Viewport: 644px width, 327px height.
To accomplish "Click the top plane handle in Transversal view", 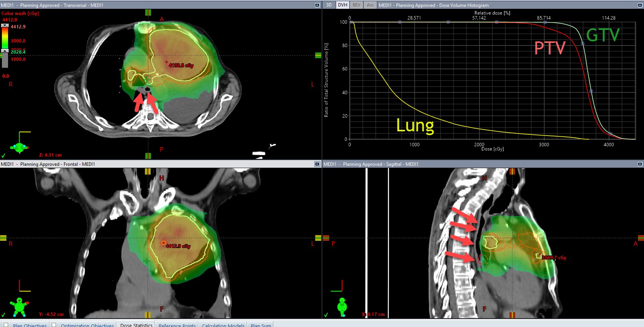I will 148,13.
